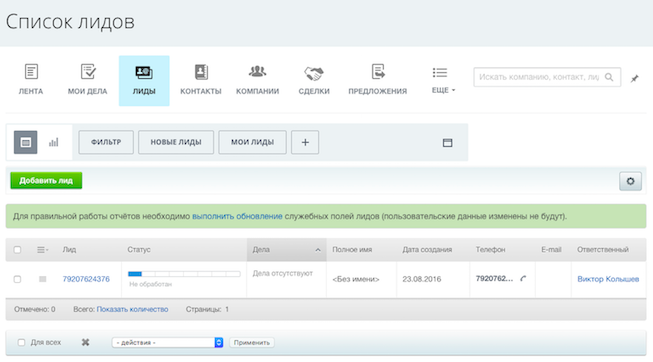Open the Компании section
Screen dimensions: 653x362
257,80
